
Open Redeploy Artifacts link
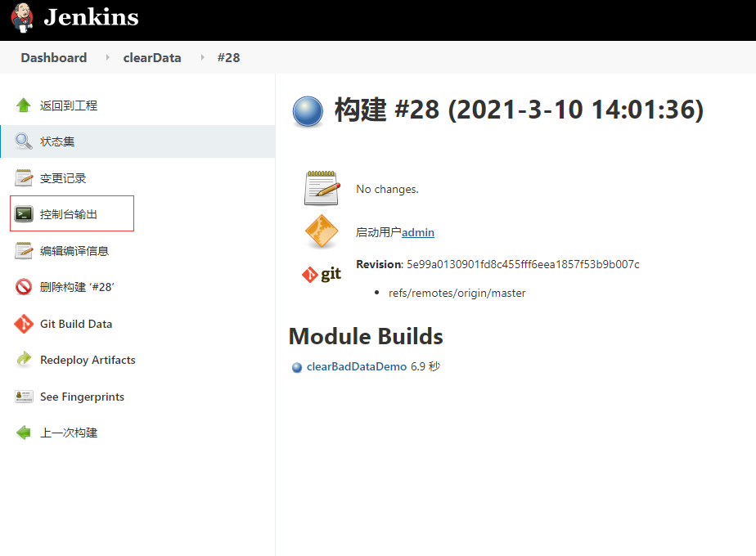[x=88, y=360]
